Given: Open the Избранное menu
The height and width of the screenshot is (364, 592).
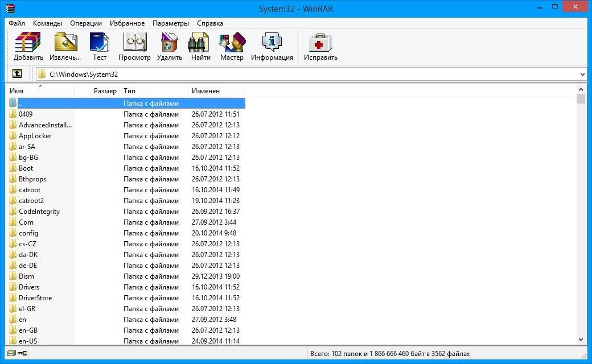Looking at the screenshot, I should click(x=128, y=23).
